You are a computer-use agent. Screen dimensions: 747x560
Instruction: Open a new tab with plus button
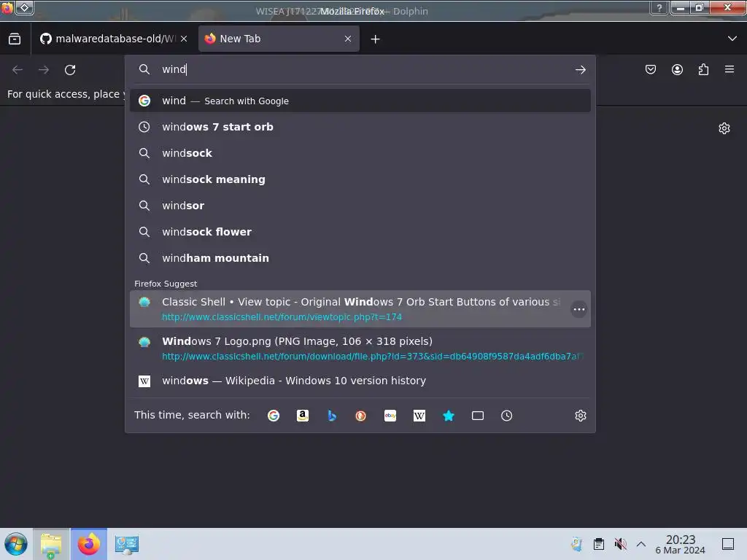click(x=376, y=39)
